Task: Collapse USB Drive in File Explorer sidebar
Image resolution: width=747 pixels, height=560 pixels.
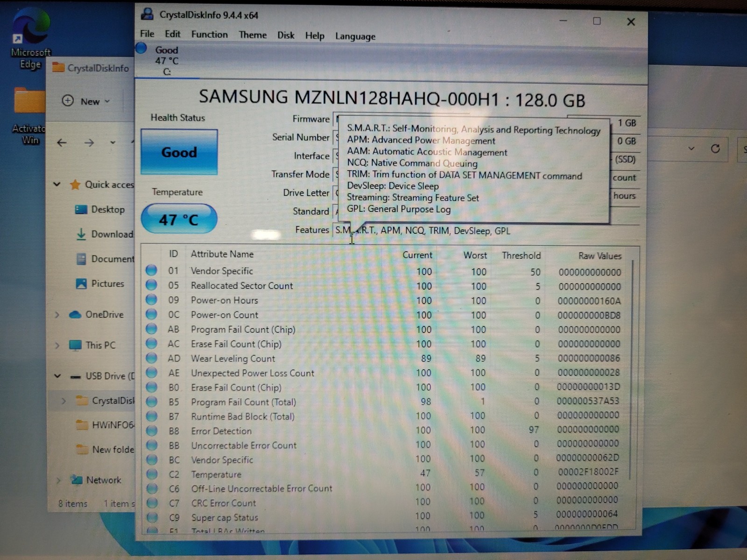Action: (57, 376)
